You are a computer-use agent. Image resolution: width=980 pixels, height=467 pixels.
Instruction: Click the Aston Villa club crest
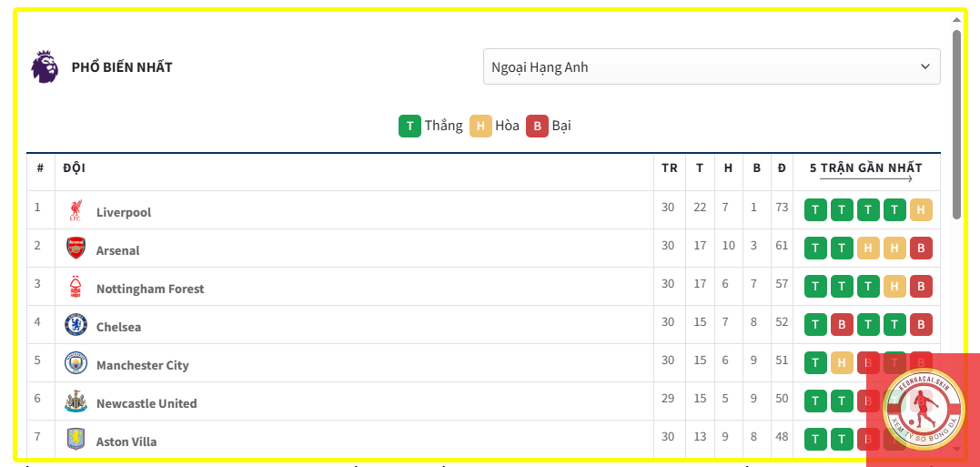(76, 440)
